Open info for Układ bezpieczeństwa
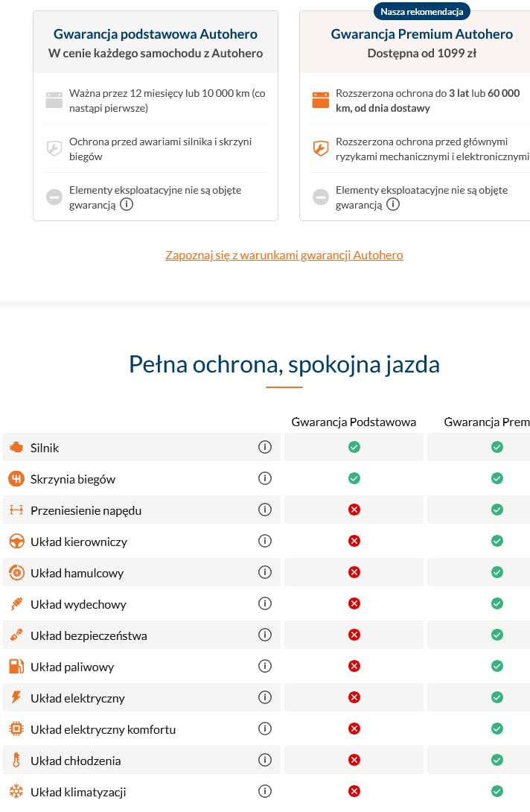530x812 pixels. 264,635
